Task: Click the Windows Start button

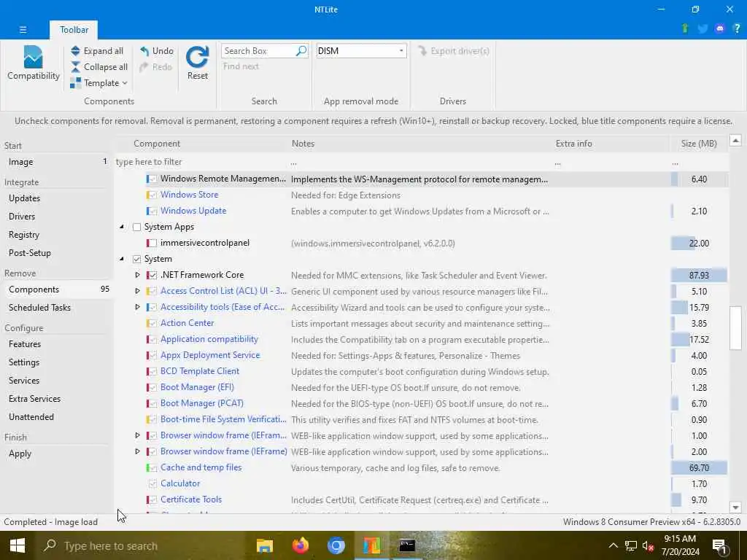Action: point(18,545)
